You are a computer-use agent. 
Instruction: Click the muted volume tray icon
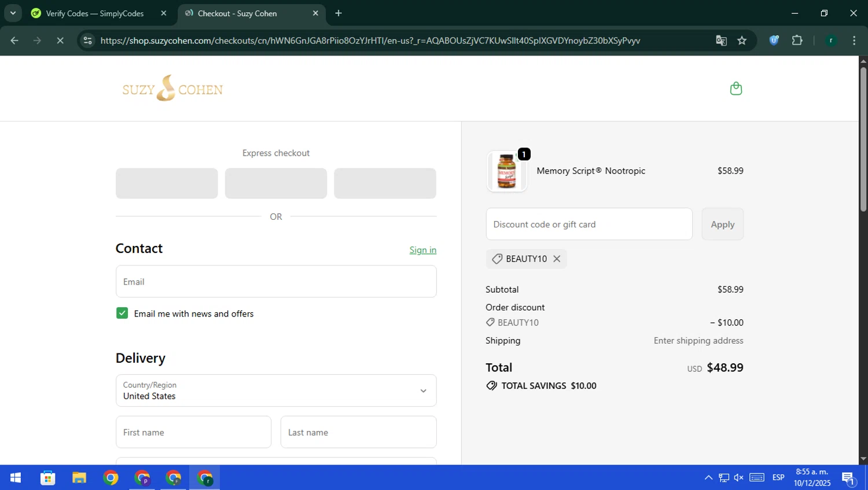pos(739,478)
